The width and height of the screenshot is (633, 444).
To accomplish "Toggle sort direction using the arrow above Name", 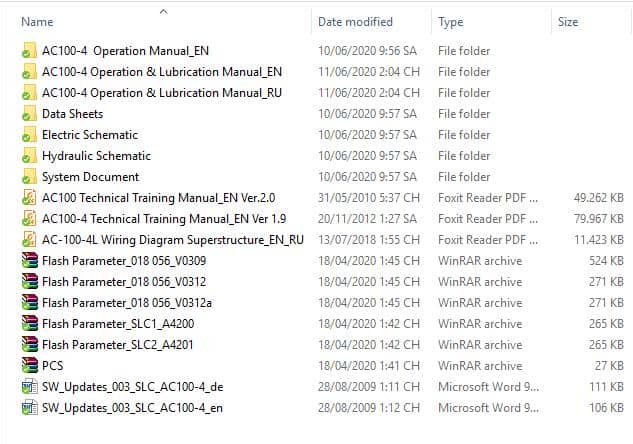I will [164, 11].
